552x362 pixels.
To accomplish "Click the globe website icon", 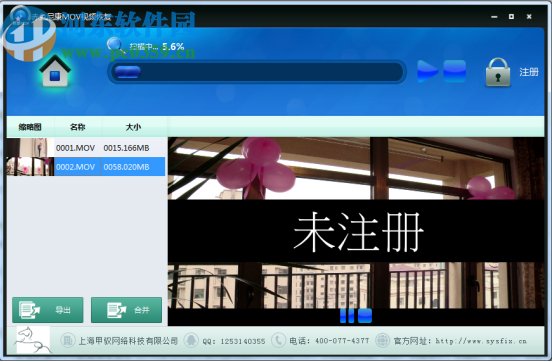I will coord(383,341).
